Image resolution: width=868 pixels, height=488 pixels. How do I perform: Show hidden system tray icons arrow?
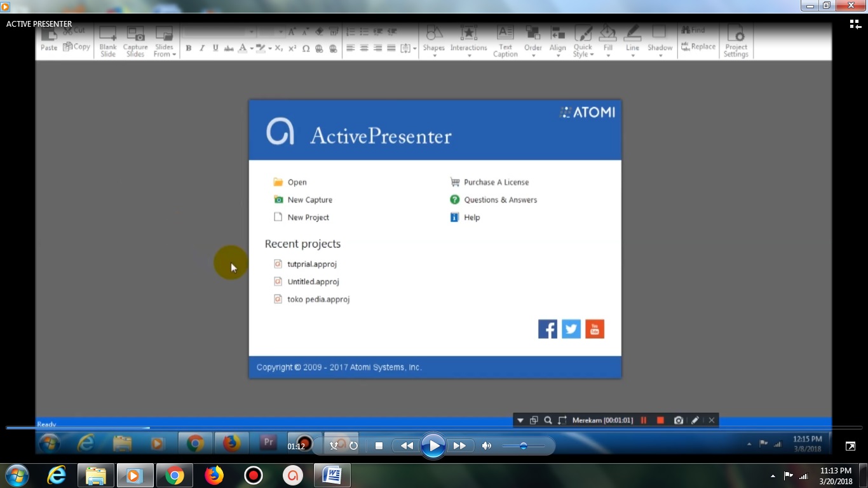773,476
